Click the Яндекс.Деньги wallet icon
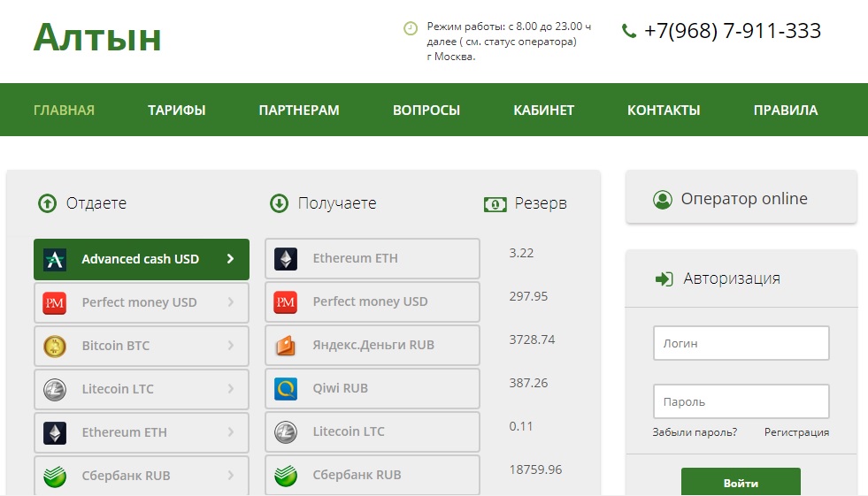The height and width of the screenshot is (496, 868). 286,345
